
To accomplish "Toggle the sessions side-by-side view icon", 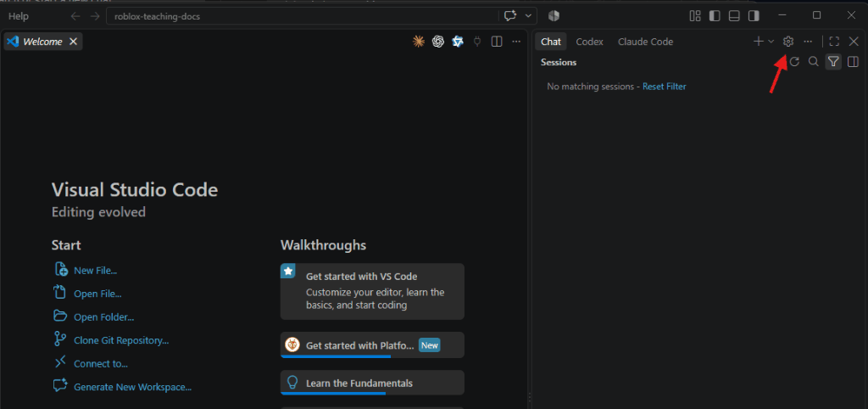I will [853, 61].
